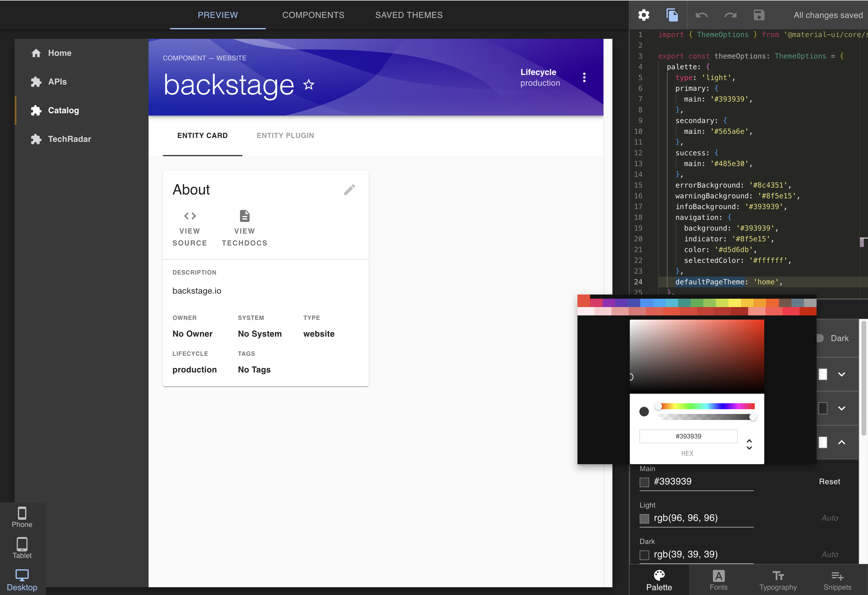Open the three-dot menu in header
This screenshot has width=868, height=595.
pos(584,77)
